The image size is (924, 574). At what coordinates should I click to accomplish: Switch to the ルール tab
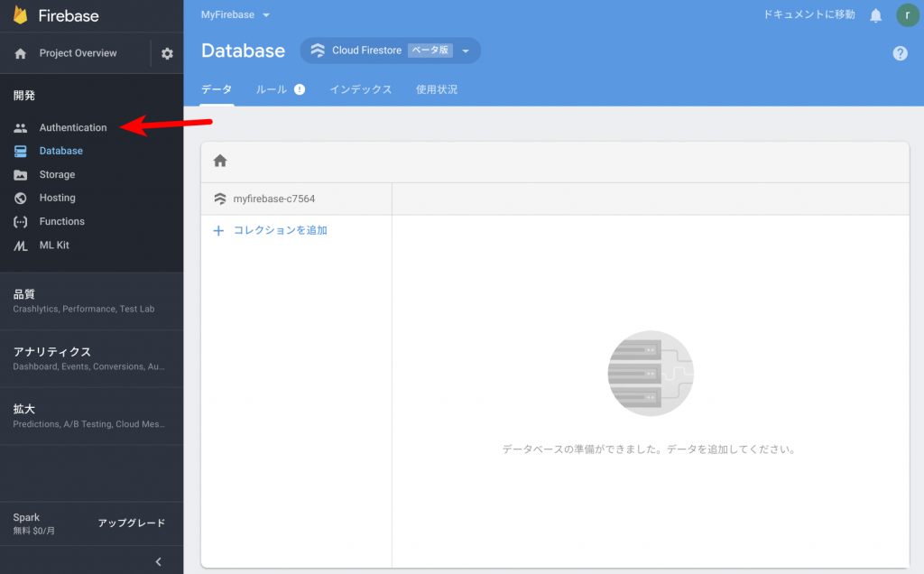270,90
